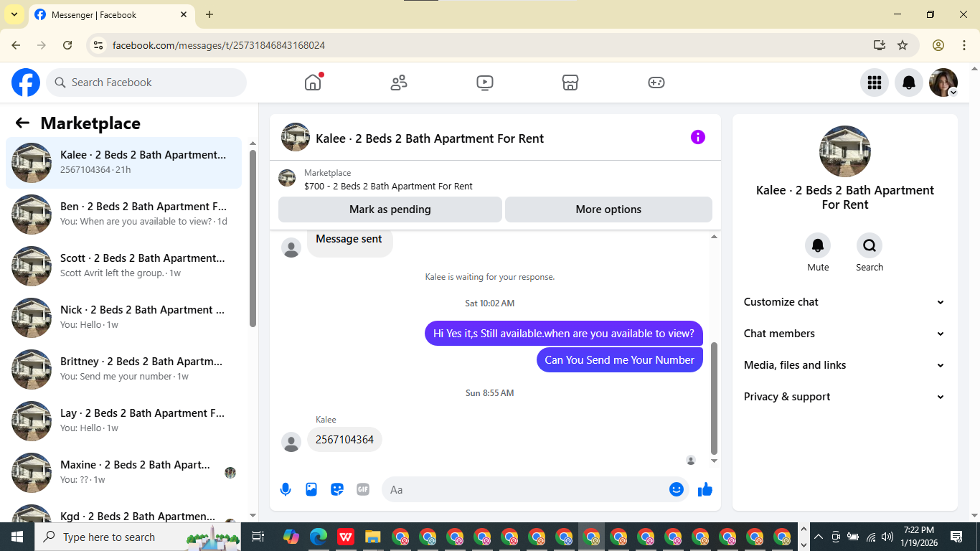Viewport: 980px width, 551px height.
Task: View site information icon
Action: coord(98,45)
